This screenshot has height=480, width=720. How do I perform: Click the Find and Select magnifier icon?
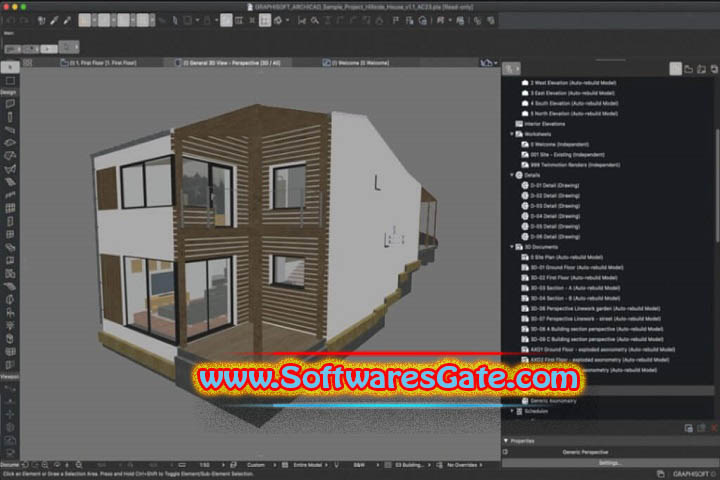coord(315,20)
